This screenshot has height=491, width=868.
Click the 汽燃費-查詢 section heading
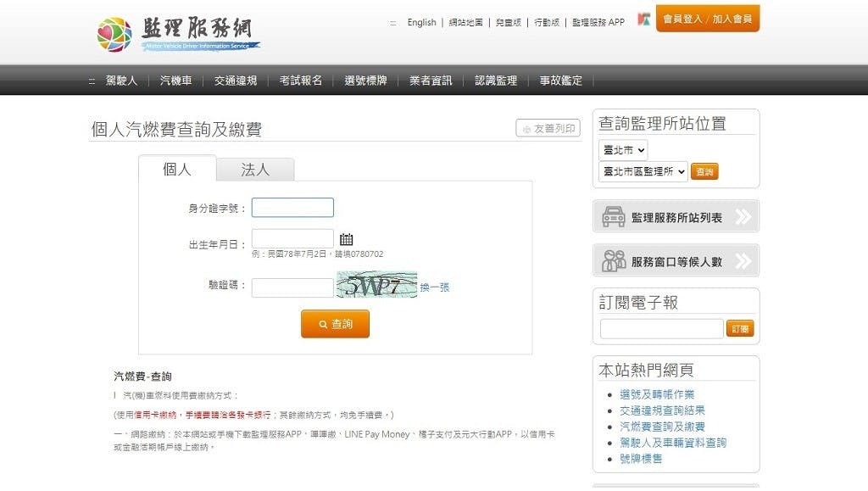pyautogui.click(x=142, y=377)
